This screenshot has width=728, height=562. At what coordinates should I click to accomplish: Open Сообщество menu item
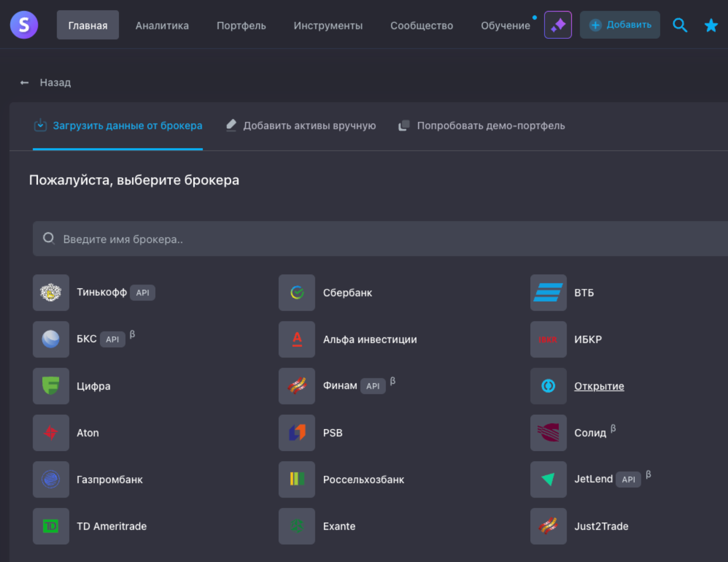point(421,25)
